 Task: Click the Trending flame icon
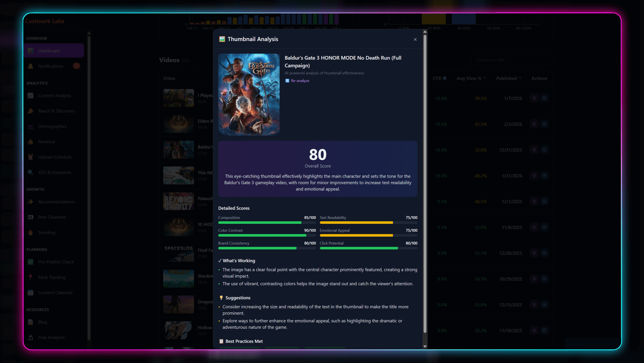[x=30, y=233]
